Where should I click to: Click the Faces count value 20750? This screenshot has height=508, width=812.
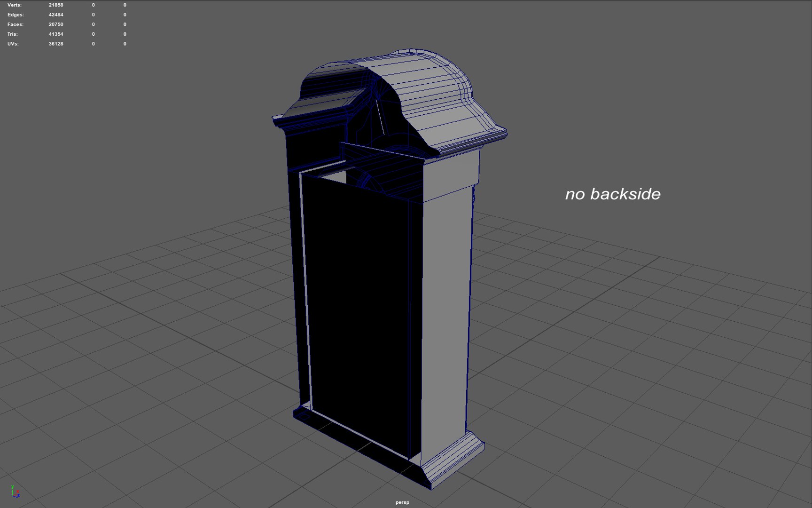56,24
